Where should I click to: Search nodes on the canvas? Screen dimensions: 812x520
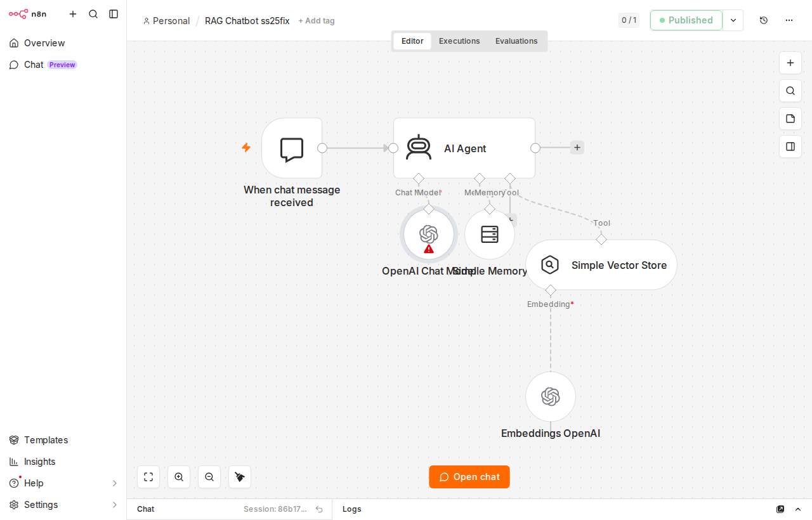tap(790, 91)
